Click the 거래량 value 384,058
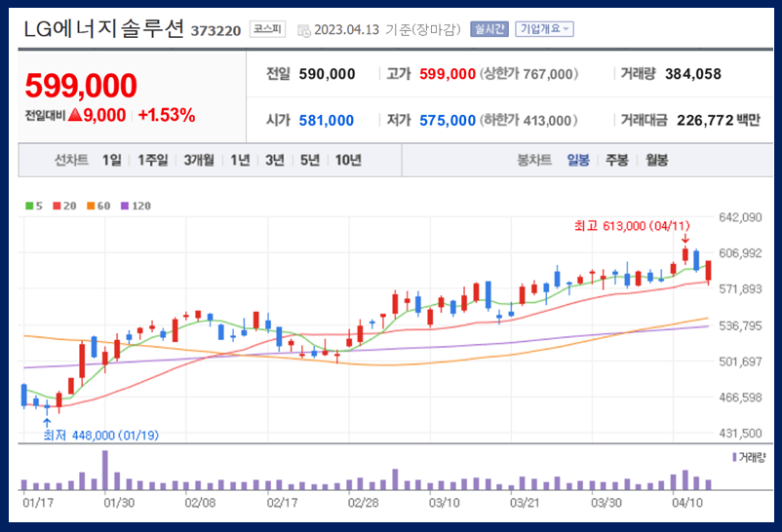The width and height of the screenshot is (782, 532). click(693, 74)
